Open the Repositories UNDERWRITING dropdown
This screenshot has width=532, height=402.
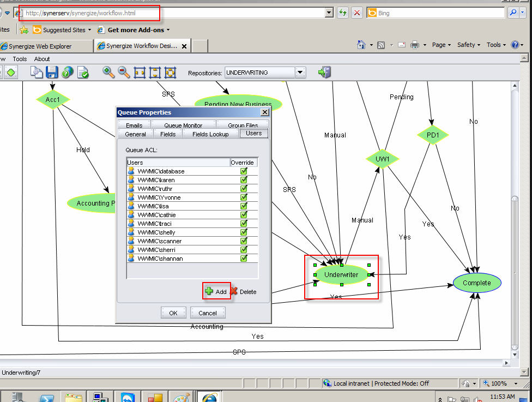[300, 73]
